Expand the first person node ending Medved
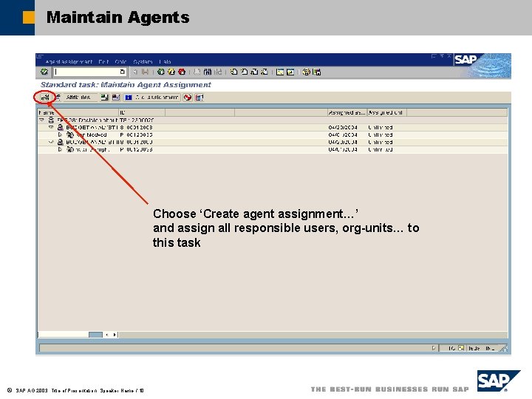 (60, 135)
